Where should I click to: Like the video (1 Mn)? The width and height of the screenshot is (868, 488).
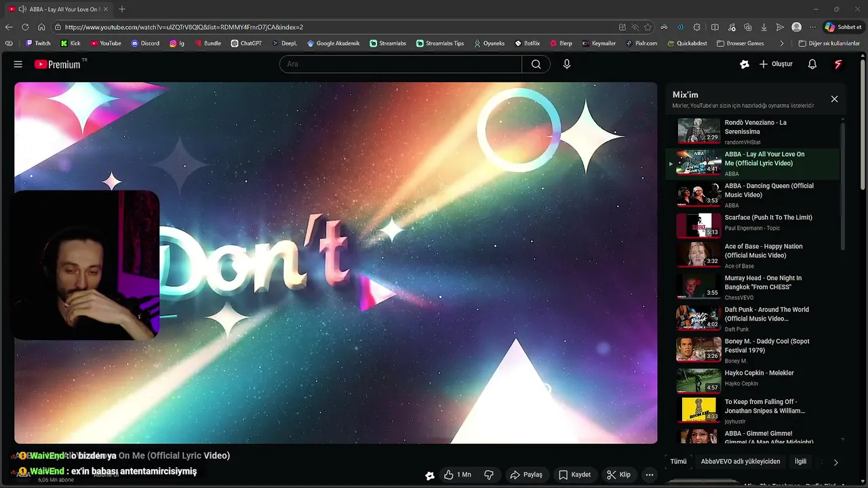tap(458, 475)
